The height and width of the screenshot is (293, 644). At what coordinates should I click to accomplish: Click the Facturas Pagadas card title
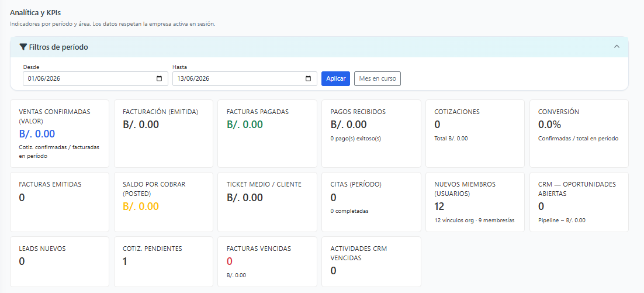(258, 112)
